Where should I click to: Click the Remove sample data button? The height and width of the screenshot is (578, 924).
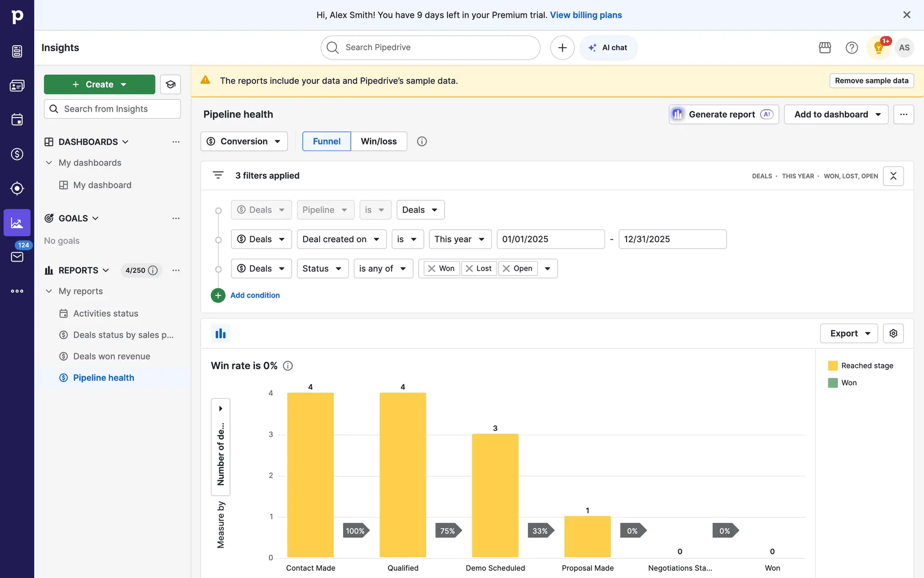pos(871,81)
